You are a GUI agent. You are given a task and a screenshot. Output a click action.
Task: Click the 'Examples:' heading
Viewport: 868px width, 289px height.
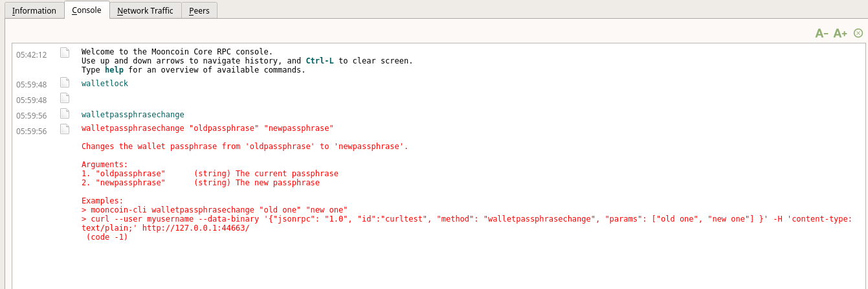click(102, 201)
